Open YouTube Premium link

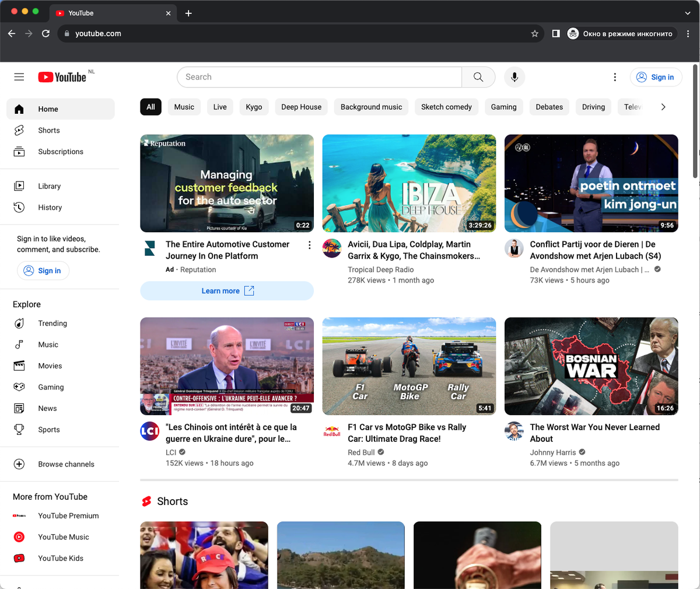click(61, 515)
